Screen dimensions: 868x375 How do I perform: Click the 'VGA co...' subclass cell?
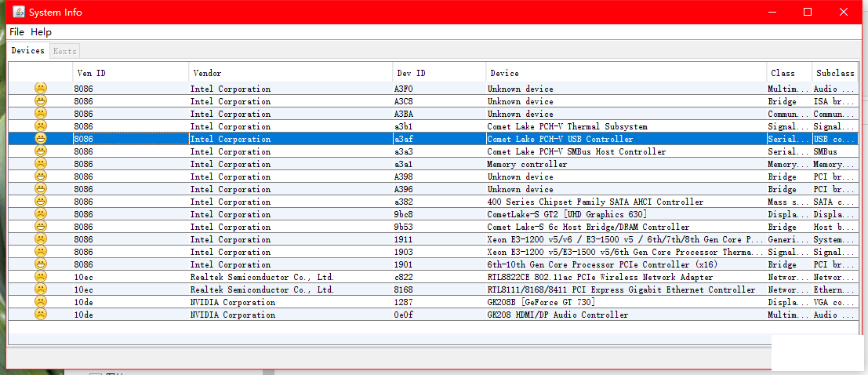[835, 302]
